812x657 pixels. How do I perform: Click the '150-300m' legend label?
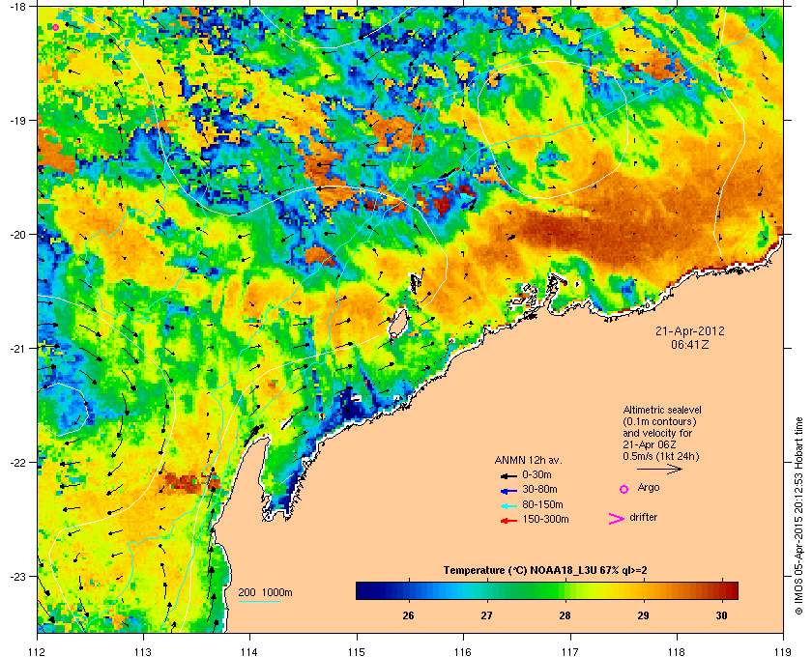coord(545,519)
